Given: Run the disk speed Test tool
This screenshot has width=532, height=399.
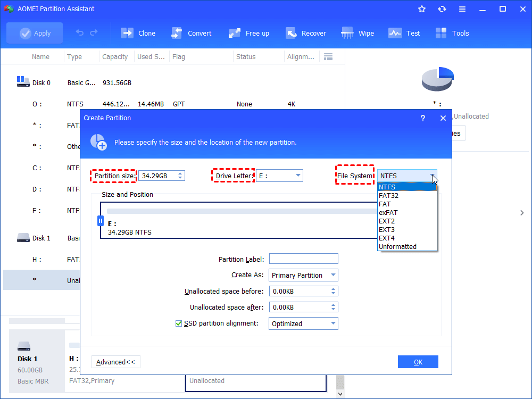Looking at the screenshot, I should 404,32.
